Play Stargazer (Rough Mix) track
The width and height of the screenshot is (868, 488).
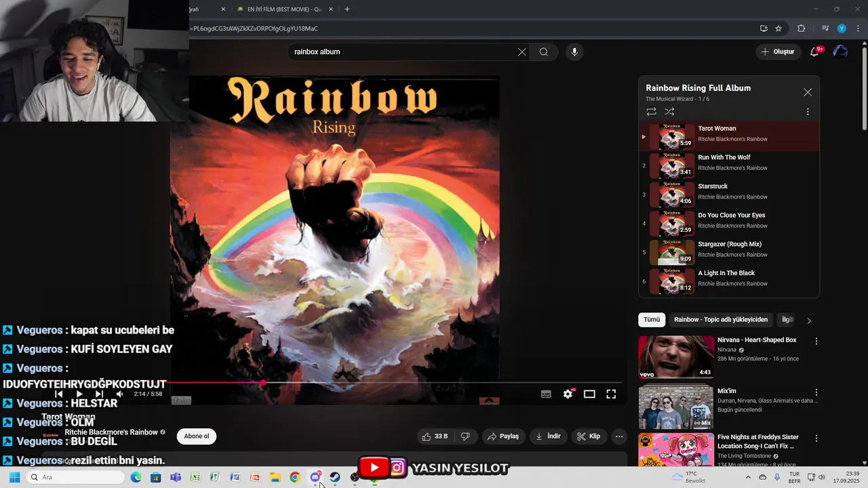click(x=729, y=252)
